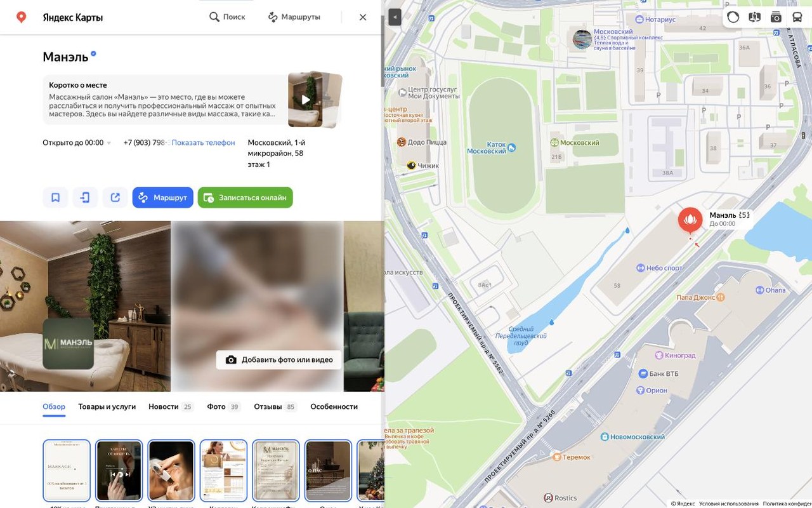Open the Фото tab
This screenshot has width=812, height=508.
pyautogui.click(x=224, y=406)
